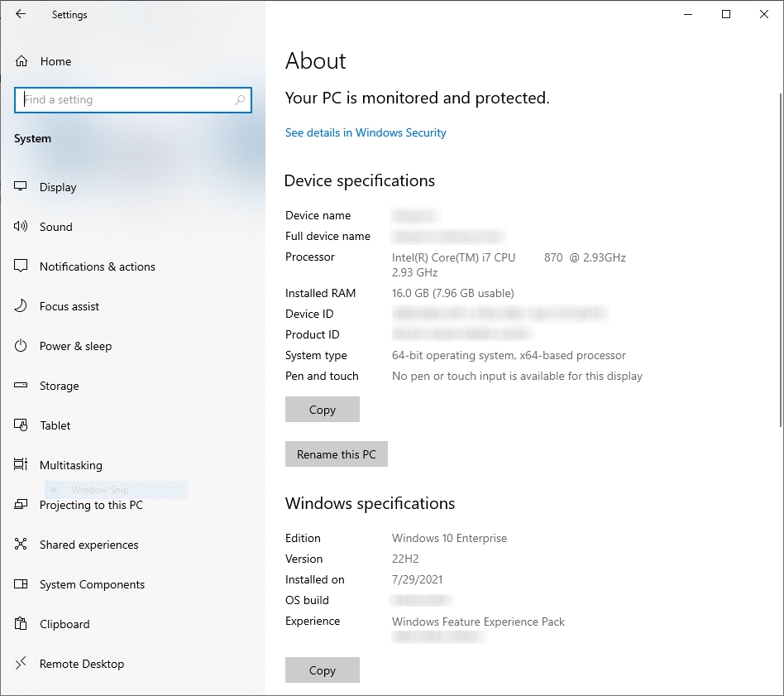The image size is (784, 696).
Task: Open Notifications & actions settings
Action: coord(97,266)
